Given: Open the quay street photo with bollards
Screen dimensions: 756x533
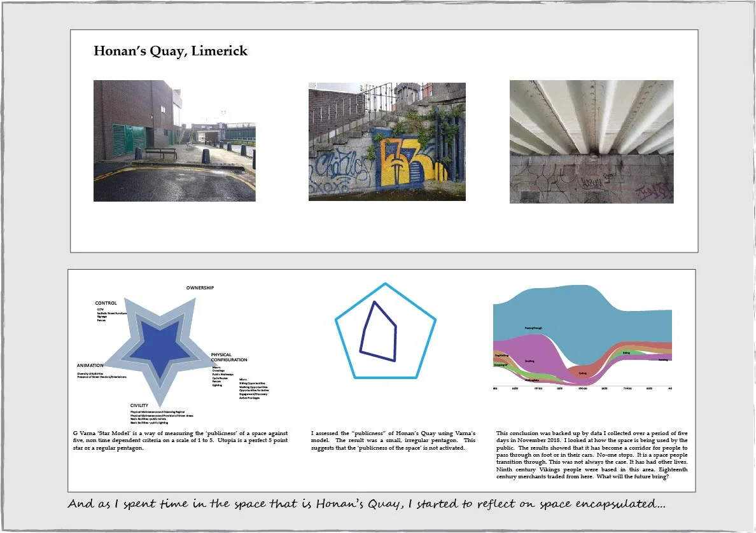Looking at the screenshot, I should coord(174,141).
